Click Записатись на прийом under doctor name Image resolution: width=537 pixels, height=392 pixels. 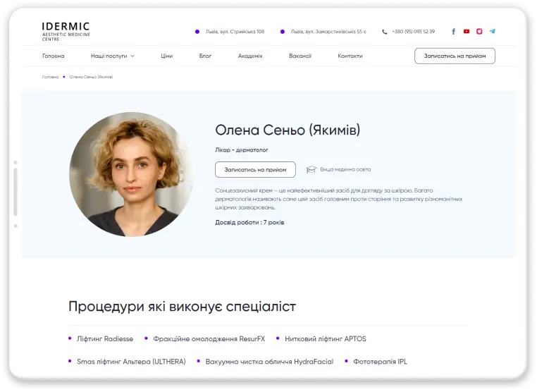click(255, 169)
